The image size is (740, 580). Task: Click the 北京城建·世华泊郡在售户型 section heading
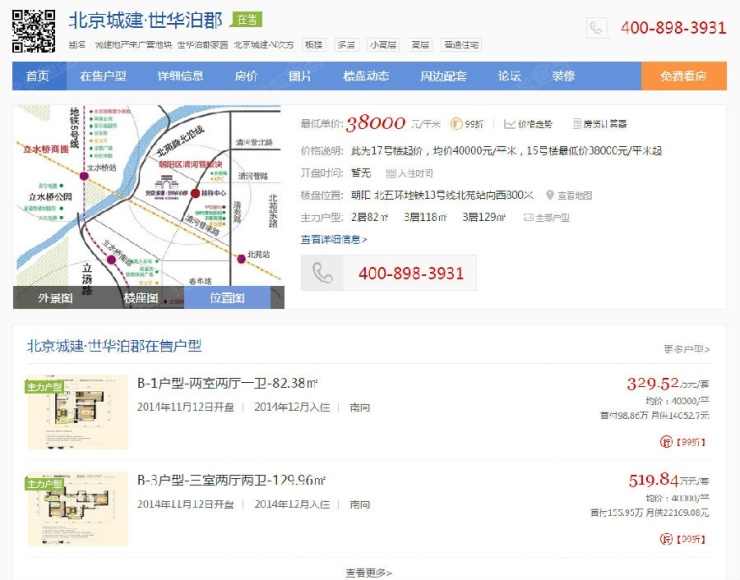tap(114, 346)
